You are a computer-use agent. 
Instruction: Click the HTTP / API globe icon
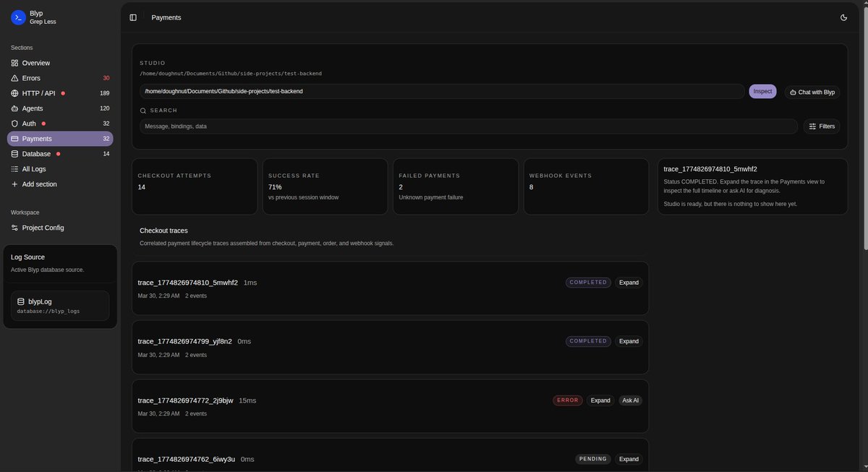tap(14, 93)
